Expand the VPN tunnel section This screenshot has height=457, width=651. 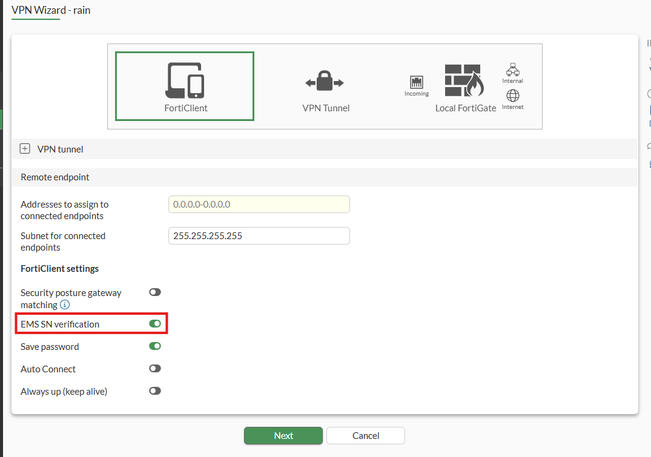tap(25, 149)
